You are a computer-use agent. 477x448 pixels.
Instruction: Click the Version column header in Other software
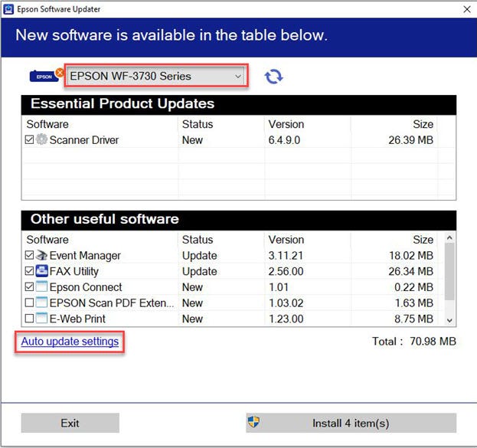click(x=286, y=240)
